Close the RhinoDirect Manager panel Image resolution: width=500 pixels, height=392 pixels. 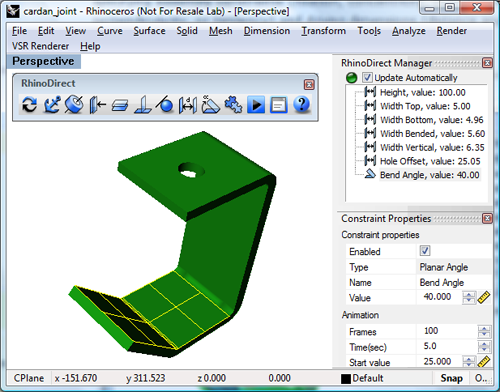click(x=487, y=63)
